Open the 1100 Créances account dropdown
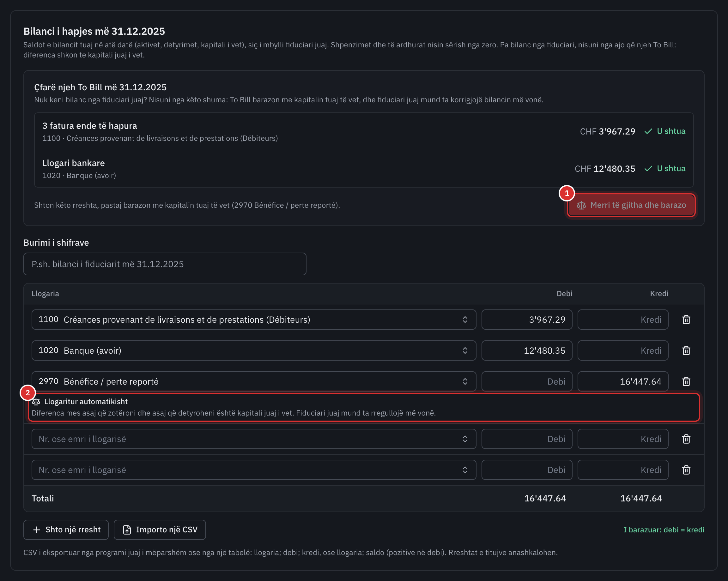 tap(254, 320)
